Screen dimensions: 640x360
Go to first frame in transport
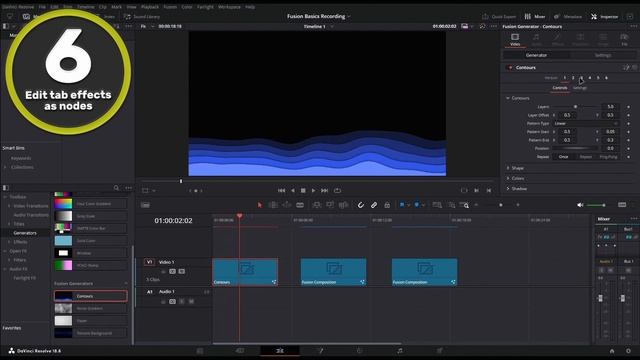point(281,191)
